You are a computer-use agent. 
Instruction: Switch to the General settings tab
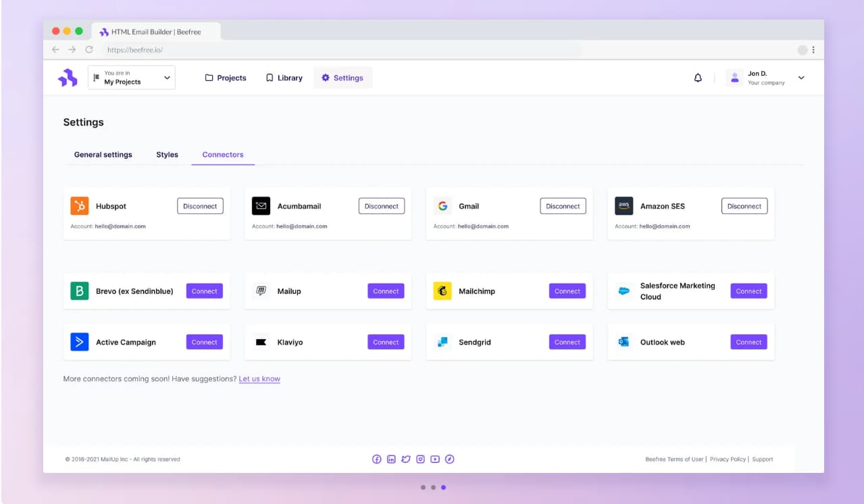pos(103,155)
